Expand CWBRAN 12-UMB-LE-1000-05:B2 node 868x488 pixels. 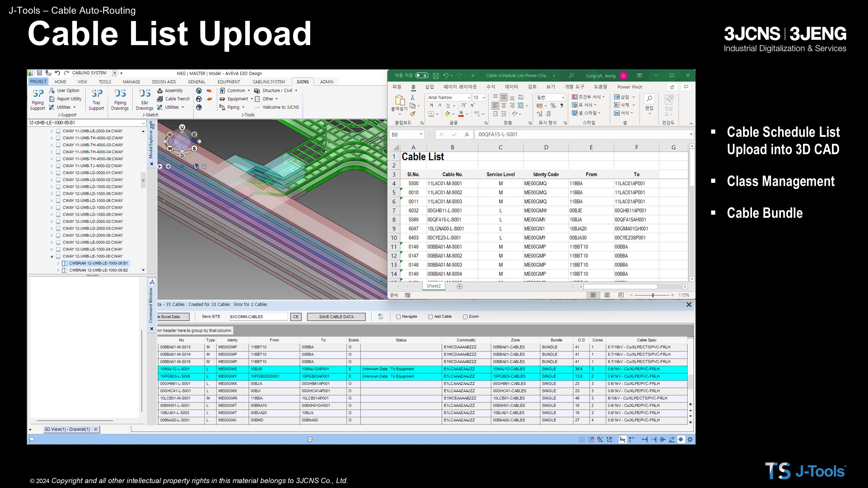pos(58,270)
